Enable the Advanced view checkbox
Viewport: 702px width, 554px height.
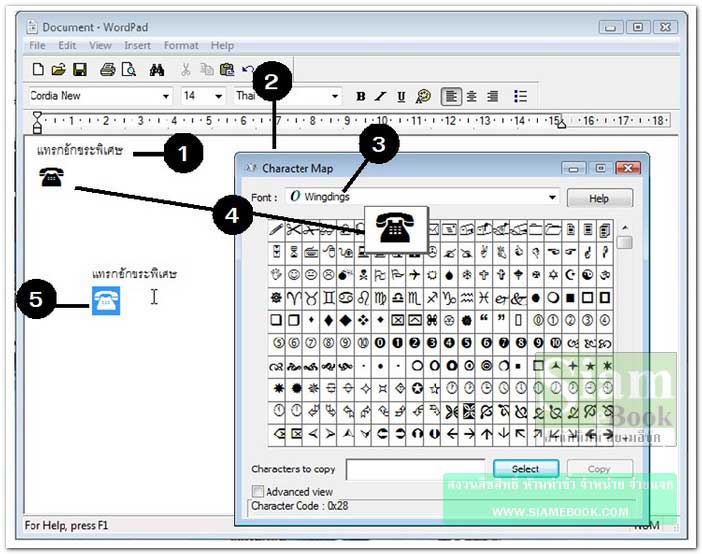coord(258,491)
